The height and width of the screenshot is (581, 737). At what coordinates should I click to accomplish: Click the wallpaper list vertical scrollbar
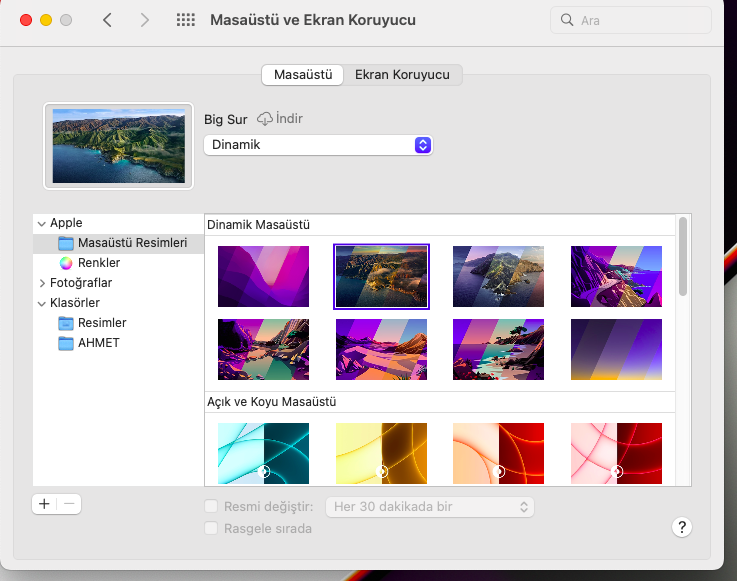[x=683, y=256]
